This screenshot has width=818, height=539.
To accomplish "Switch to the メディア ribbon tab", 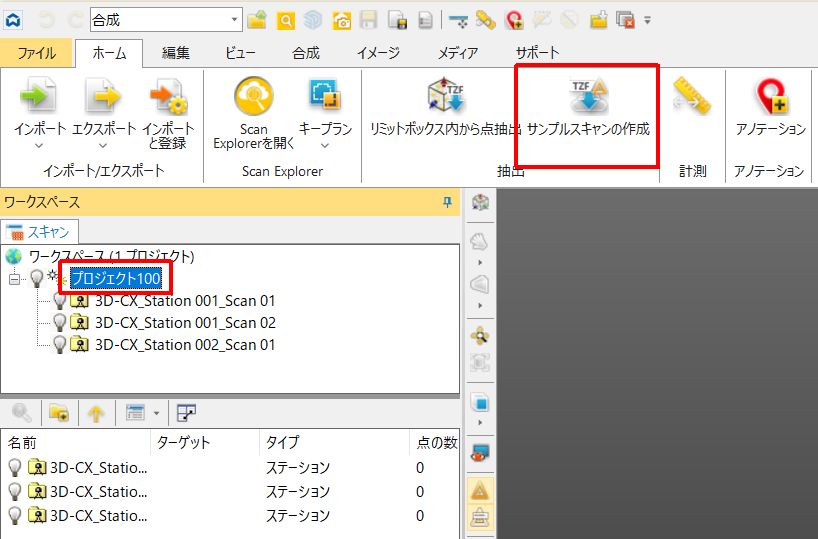I will coord(458,53).
